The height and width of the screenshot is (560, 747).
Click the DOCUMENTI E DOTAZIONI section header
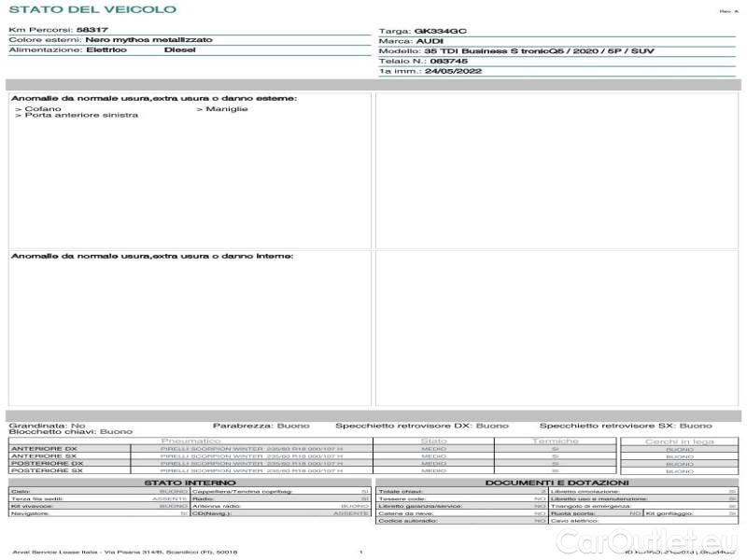556,483
